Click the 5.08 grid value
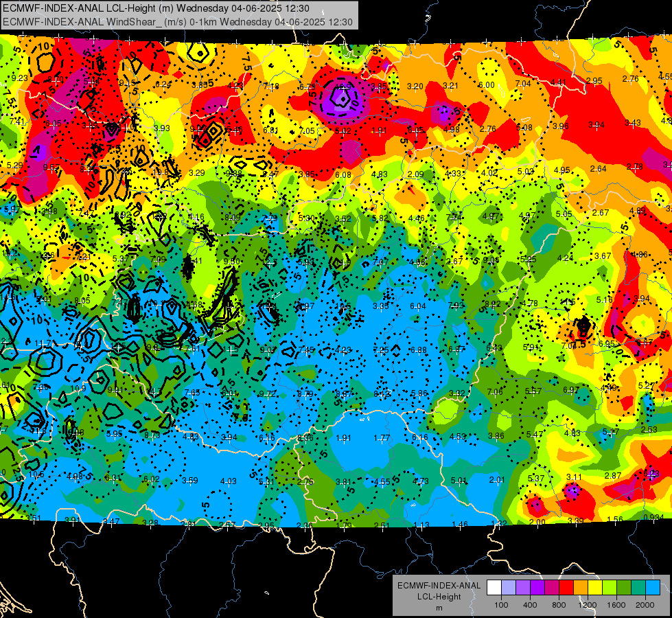This screenshot has height=618, width=672. (x=524, y=127)
